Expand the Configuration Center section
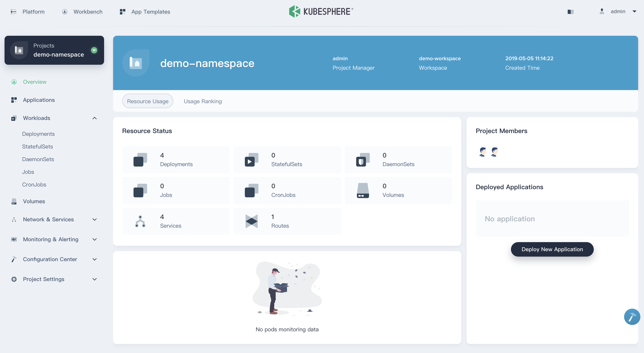The image size is (644, 353). [95, 259]
